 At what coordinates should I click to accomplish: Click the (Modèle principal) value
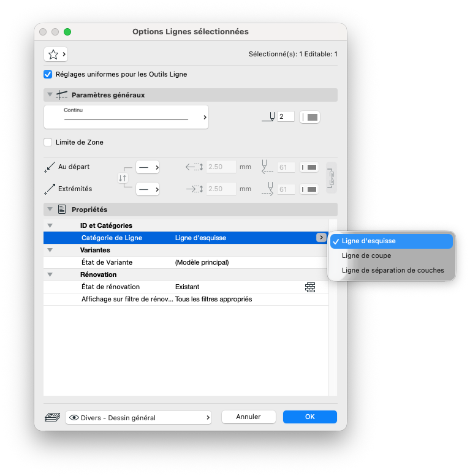point(202,262)
